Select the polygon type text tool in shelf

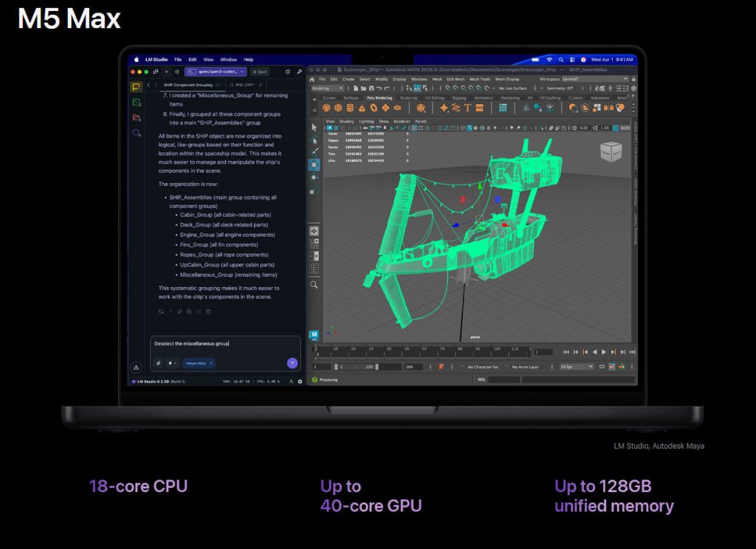(x=467, y=108)
